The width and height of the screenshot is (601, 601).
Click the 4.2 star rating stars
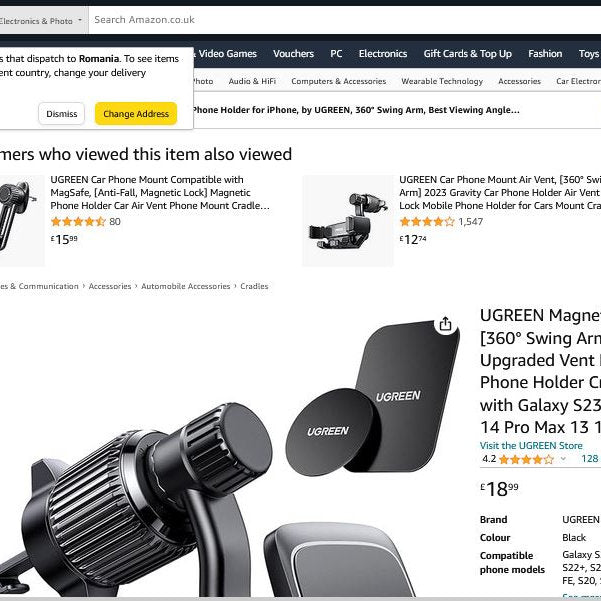point(525,460)
